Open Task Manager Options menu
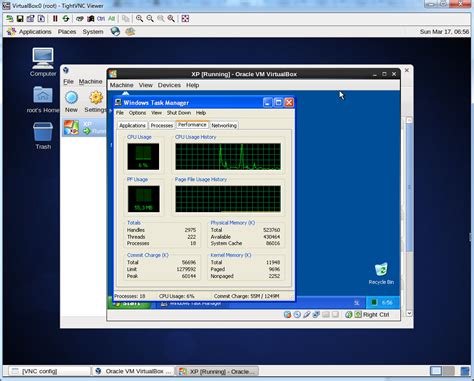Image resolution: width=474 pixels, height=381 pixels. pyautogui.click(x=137, y=113)
